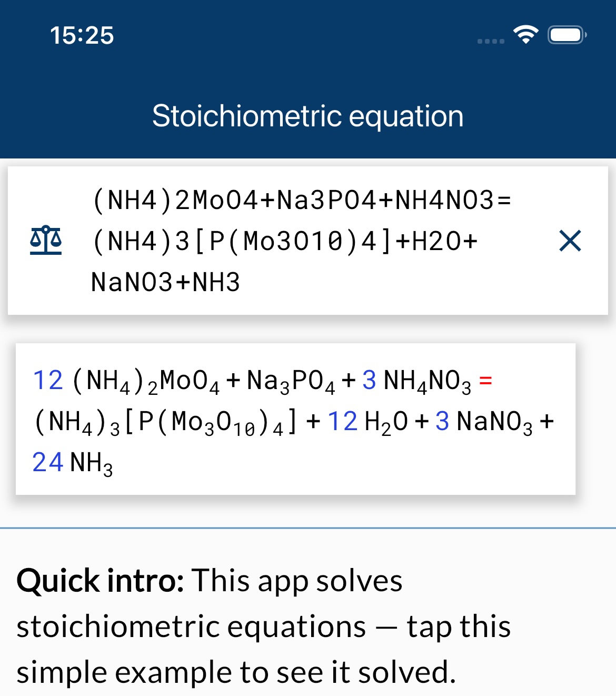This screenshot has width=616, height=696.
Task: Tap the red equals sign in the balanced result
Action: click(x=485, y=380)
